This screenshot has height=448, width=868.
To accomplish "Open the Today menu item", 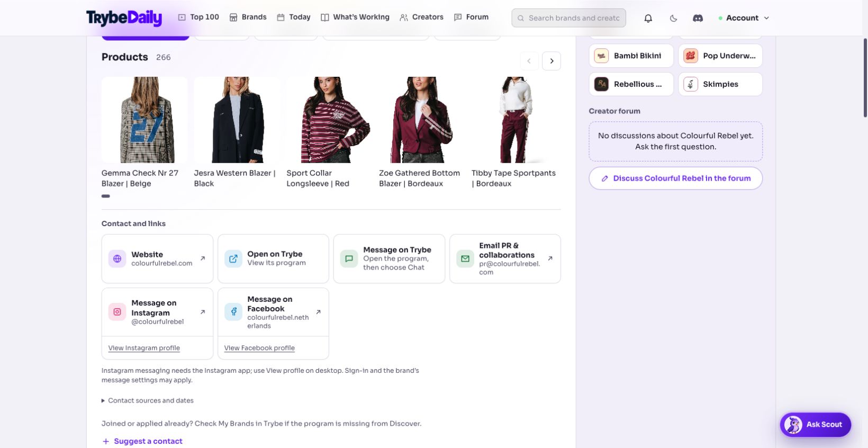I will pyautogui.click(x=294, y=17).
